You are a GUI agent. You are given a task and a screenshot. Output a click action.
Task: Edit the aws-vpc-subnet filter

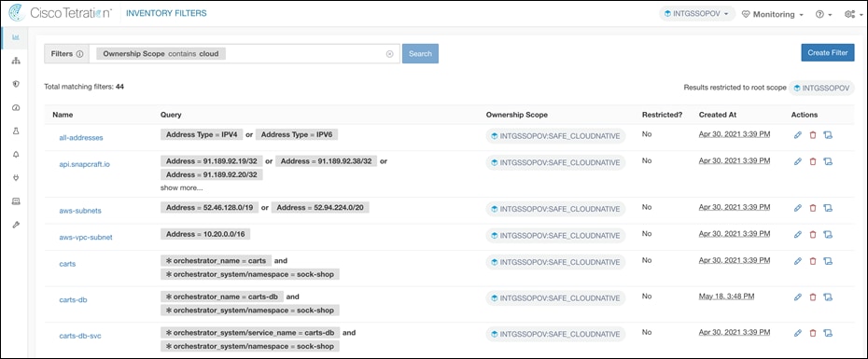tap(798, 235)
